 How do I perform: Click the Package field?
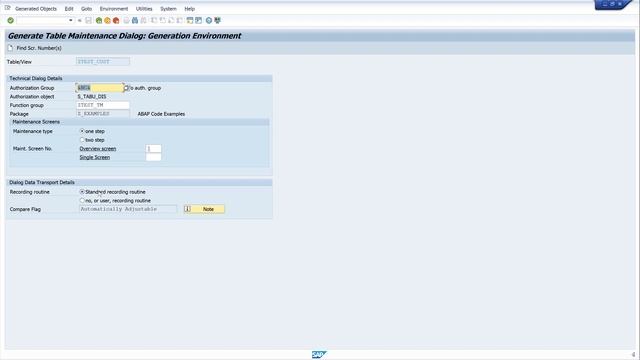point(103,114)
